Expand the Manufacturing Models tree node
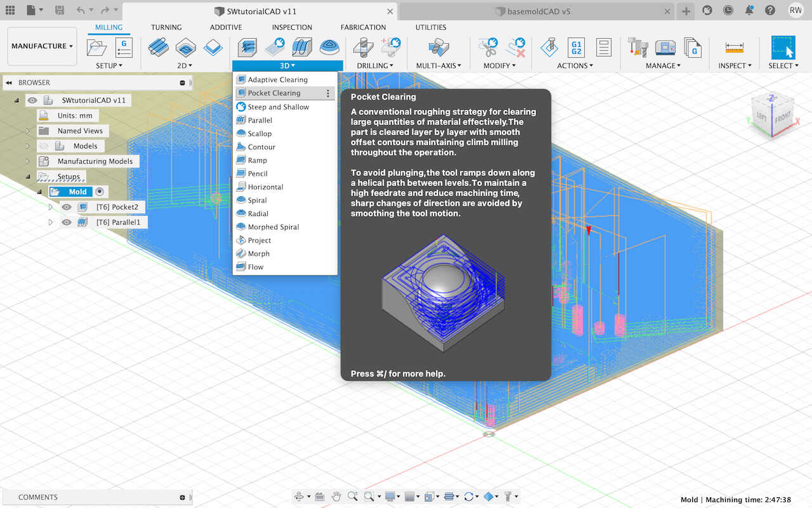 point(28,161)
